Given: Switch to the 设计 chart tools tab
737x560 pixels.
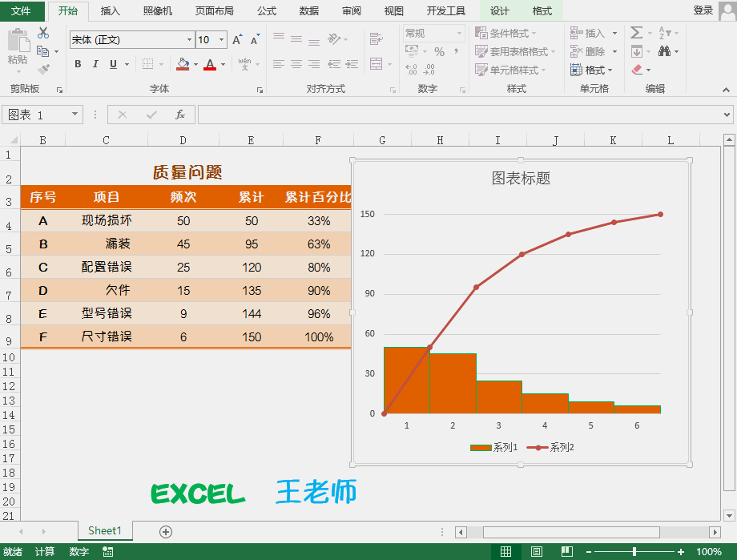Looking at the screenshot, I should [499, 10].
